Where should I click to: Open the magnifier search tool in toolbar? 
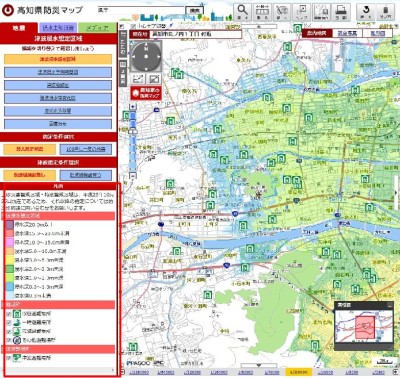pyautogui.click(x=242, y=12)
